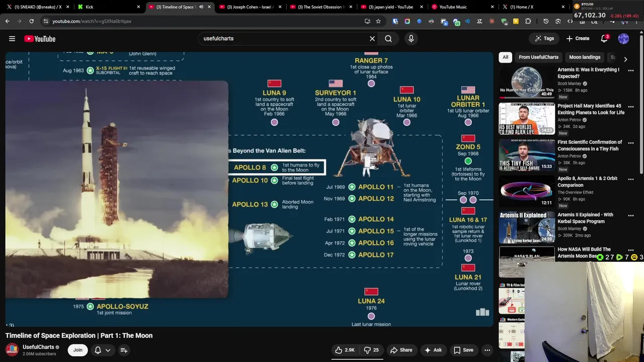Open the notifications bell

click(604, 39)
